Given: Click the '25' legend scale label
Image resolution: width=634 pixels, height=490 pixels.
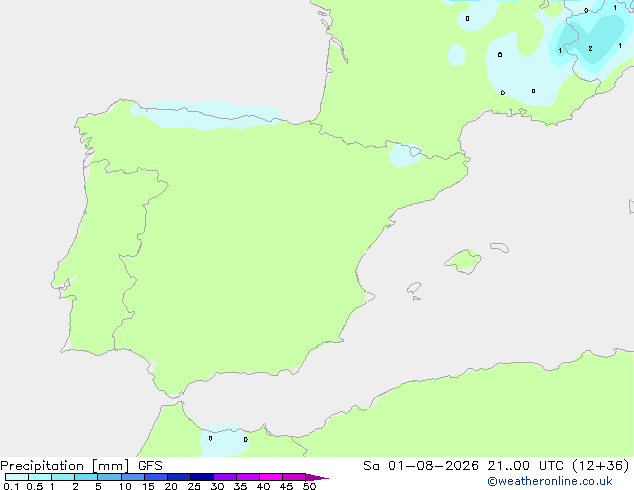Looking at the screenshot, I should point(194,486).
